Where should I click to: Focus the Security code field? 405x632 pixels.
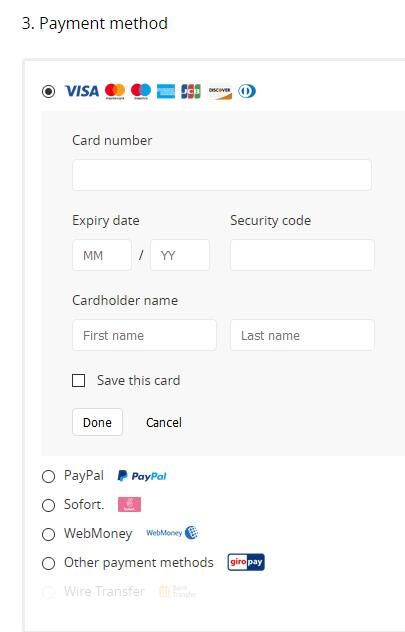tap(302, 255)
